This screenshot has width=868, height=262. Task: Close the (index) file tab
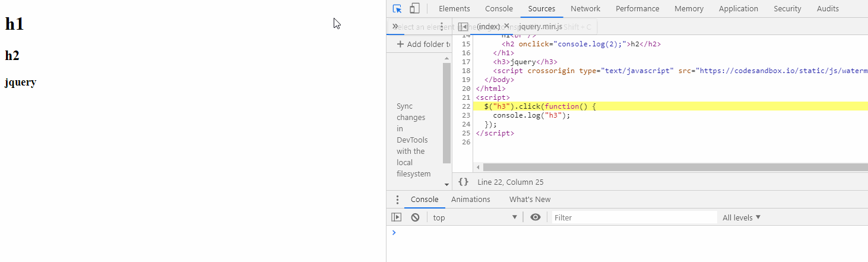click(x=506, y=26)
